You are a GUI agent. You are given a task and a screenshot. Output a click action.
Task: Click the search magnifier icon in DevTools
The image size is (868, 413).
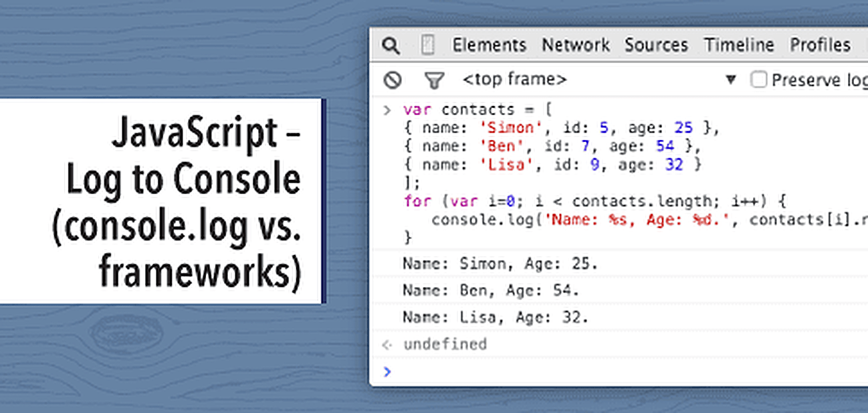(x=392, y=45)
